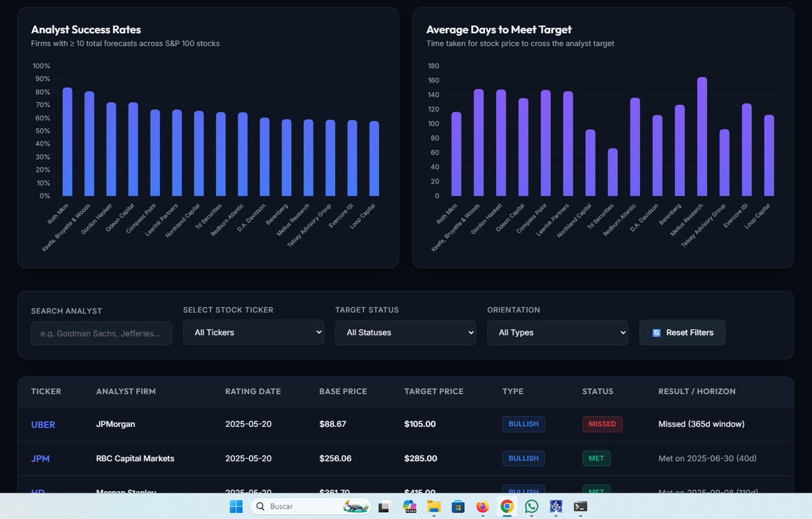Click the Reset Filters button
The height and width of the screenshot is (519, 812).
682,332
